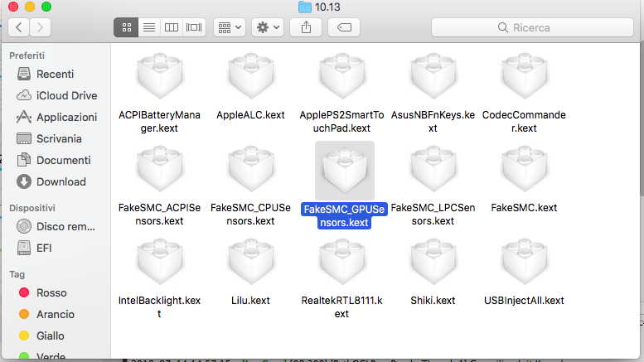This screenshot has height=362, width=644.
Task: Switch to list view
Action: tap(149, 27)
